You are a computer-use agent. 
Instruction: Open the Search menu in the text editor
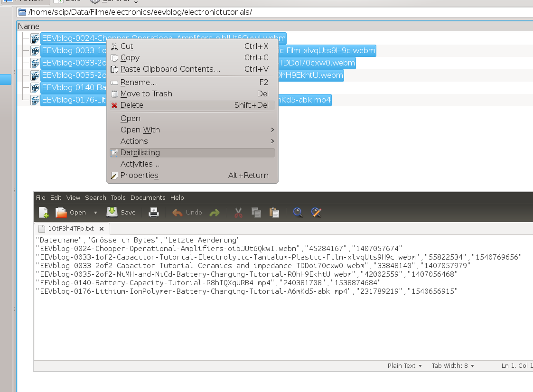(x=95, y=197)
